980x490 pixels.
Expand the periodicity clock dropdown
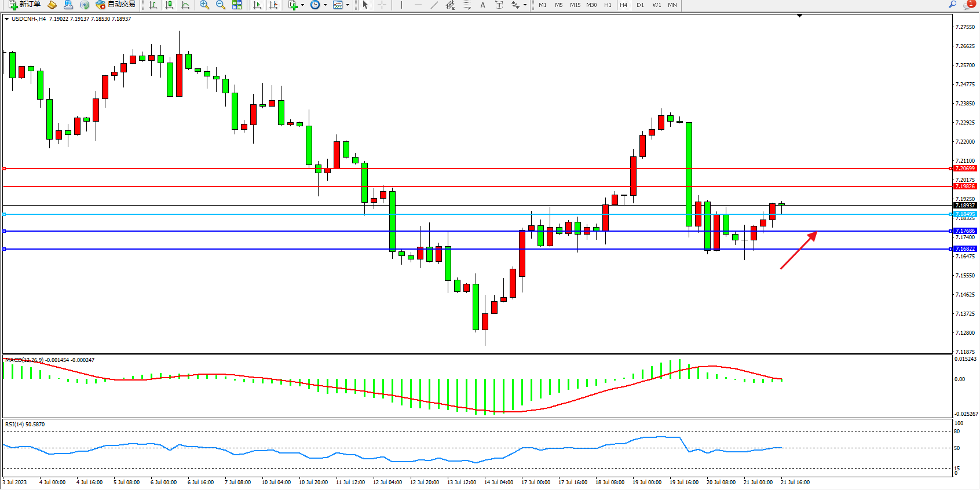325,5
